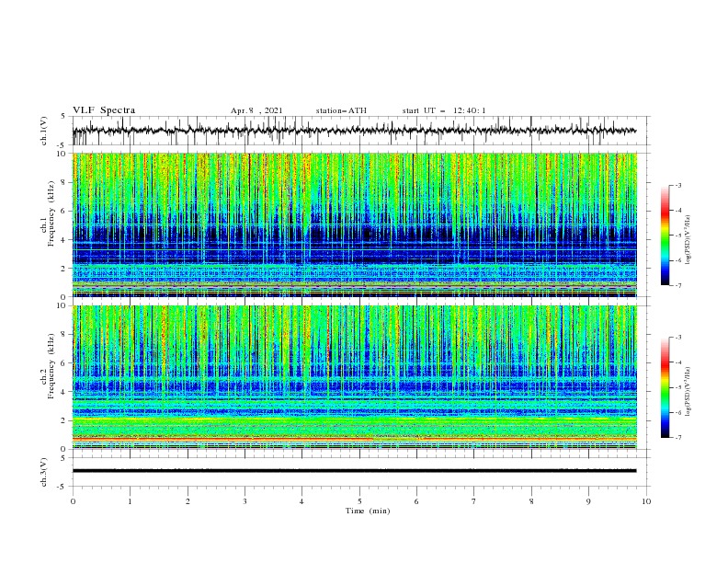
Task: Click the time axis tick label "7"
Action: tap(474, 501)
